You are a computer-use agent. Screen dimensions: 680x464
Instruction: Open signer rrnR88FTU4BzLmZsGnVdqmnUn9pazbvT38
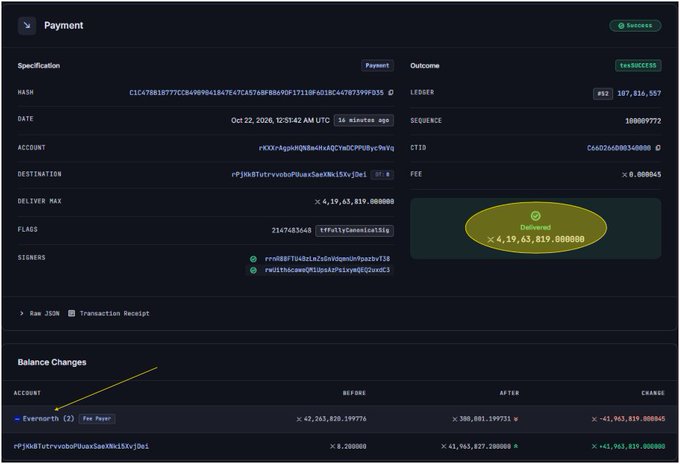pyautogui.click(x=327, y=259)
